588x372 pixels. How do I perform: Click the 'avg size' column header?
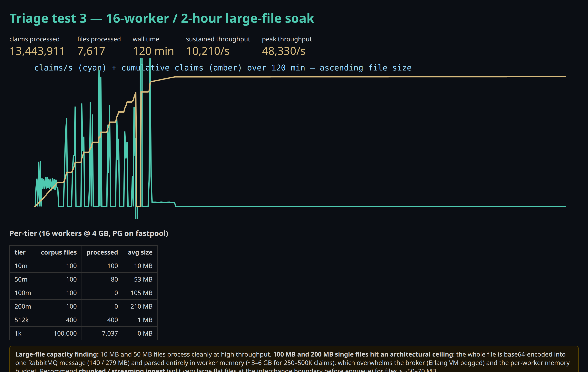(140, 252)
